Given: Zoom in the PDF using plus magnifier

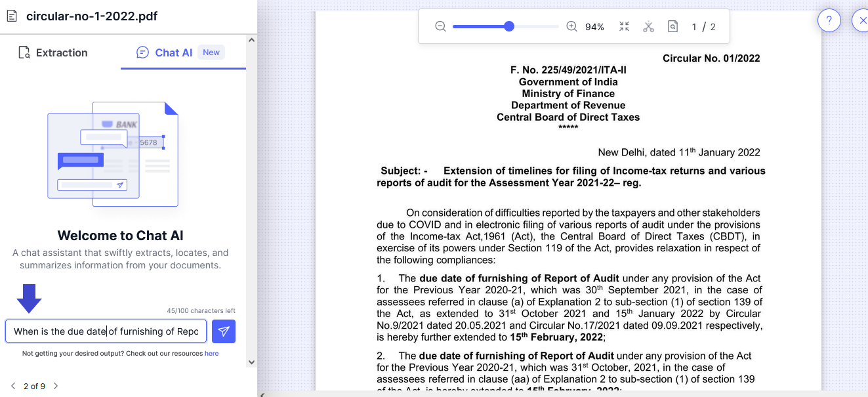Looking at the screenshot, I should click(x=571, y=26).
